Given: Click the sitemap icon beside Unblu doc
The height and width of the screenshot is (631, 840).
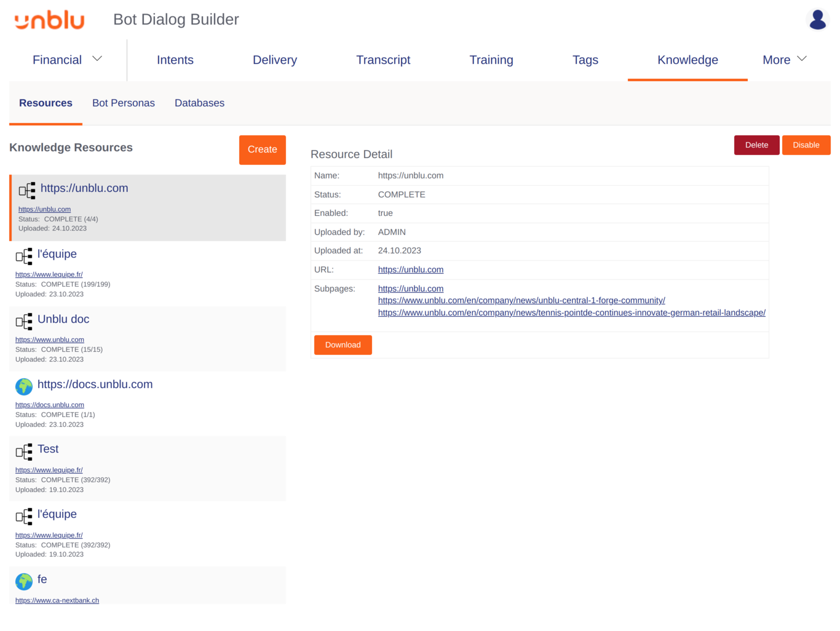Looking at the screenshot, I should [x=25, y=321].
